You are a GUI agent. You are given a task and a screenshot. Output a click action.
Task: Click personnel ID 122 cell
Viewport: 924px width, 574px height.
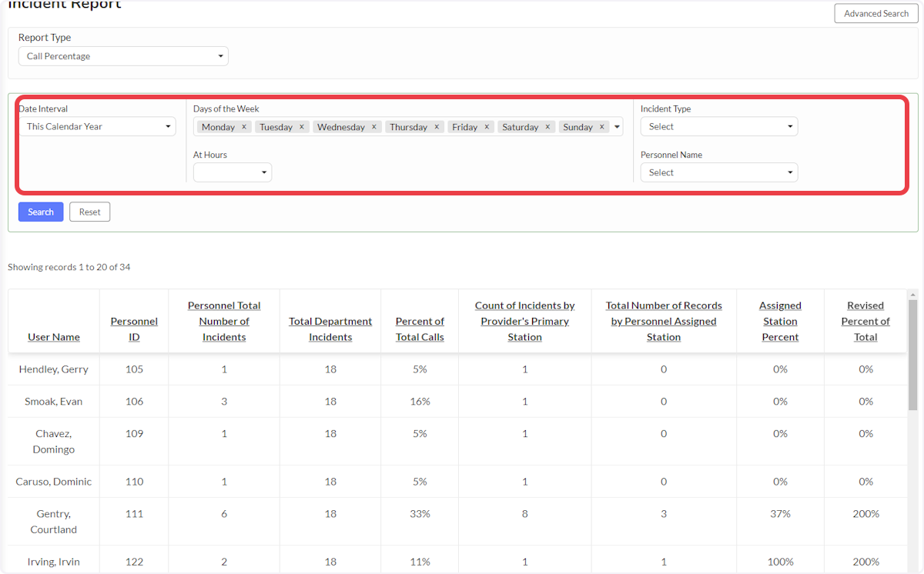(134, 562)
